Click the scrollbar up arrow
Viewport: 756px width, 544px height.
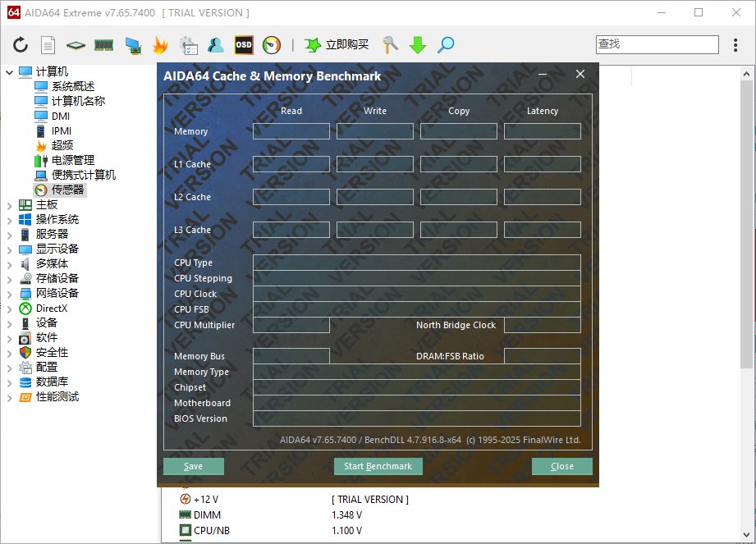[x=746, y=74]
